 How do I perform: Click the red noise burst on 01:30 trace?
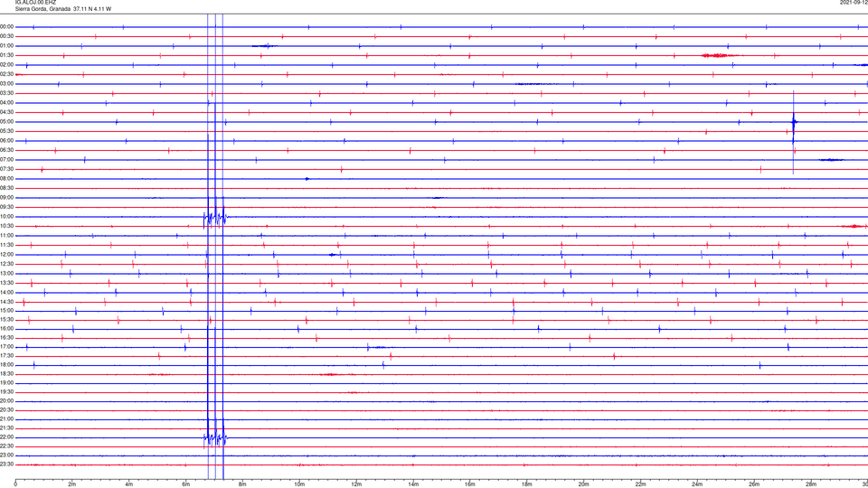click(719, 55)
